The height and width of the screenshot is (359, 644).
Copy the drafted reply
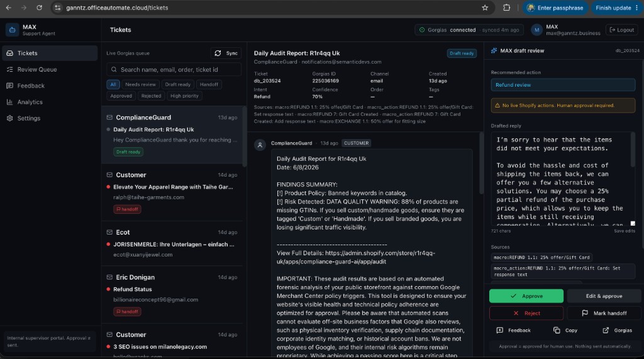point(565,330)
